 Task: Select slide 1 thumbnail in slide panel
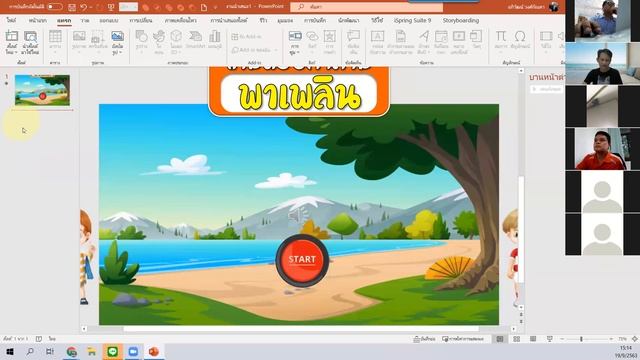point(42,90)
